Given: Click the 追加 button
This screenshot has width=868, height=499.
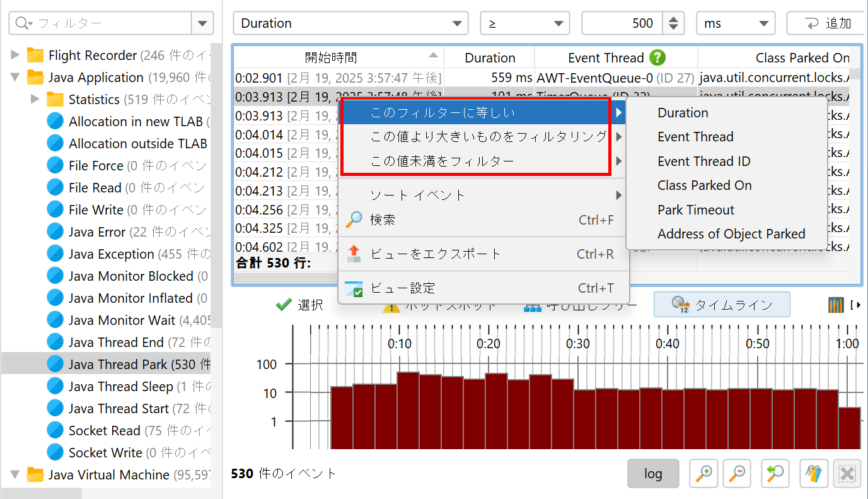Looking at the screenshot, I should (x=827, y=23).
